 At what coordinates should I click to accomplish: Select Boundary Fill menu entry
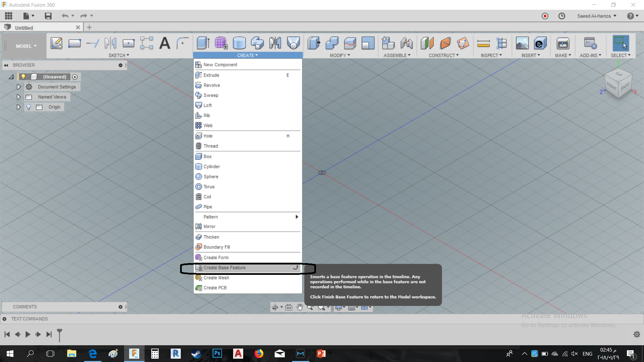tap(248, 247)
